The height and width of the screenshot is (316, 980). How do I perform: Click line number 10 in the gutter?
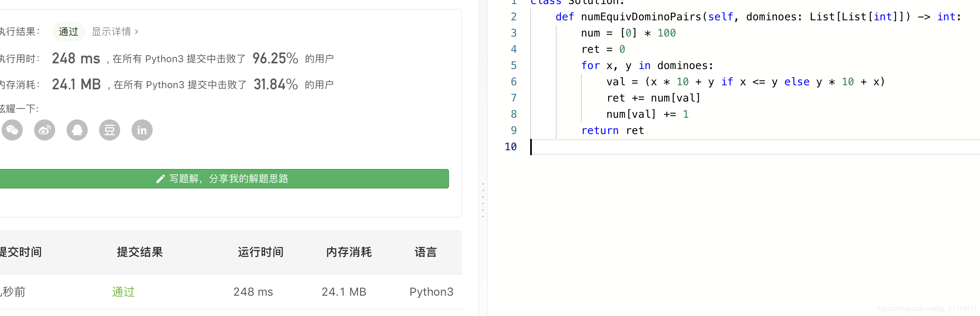click(511, 147)
